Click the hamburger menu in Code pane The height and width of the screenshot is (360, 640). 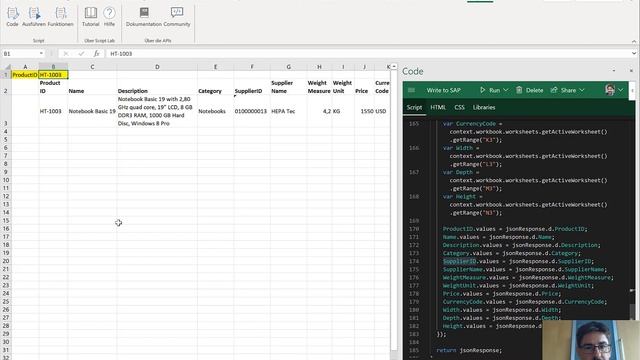tap(411, 90)
